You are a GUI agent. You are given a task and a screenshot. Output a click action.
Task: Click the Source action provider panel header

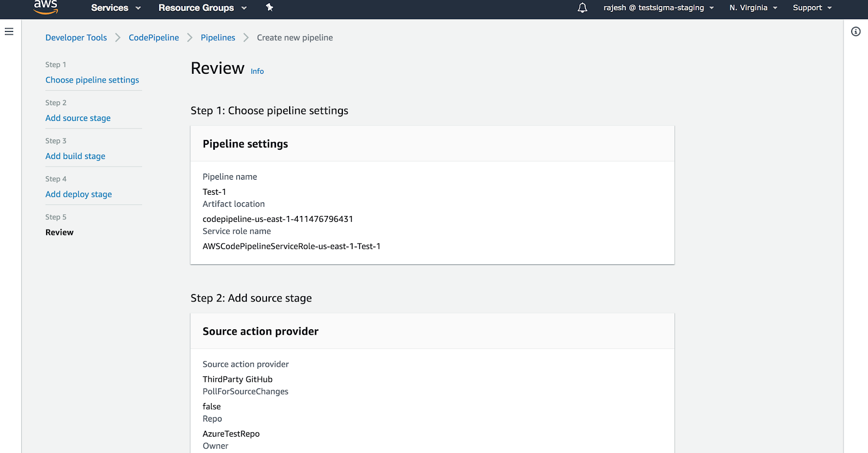pyautogui.click(x=432, y=331)
